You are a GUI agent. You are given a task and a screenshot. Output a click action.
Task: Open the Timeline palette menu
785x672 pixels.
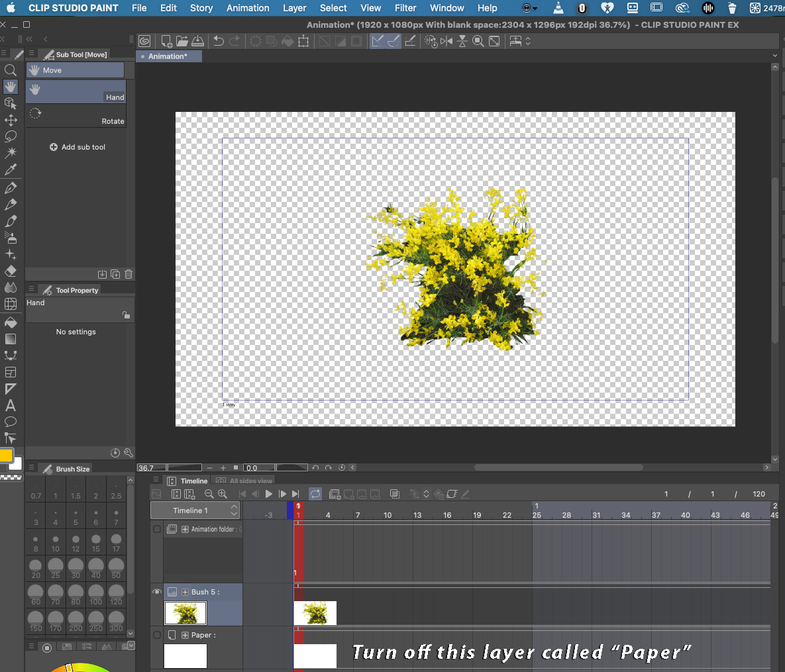[x=156, y=479]
